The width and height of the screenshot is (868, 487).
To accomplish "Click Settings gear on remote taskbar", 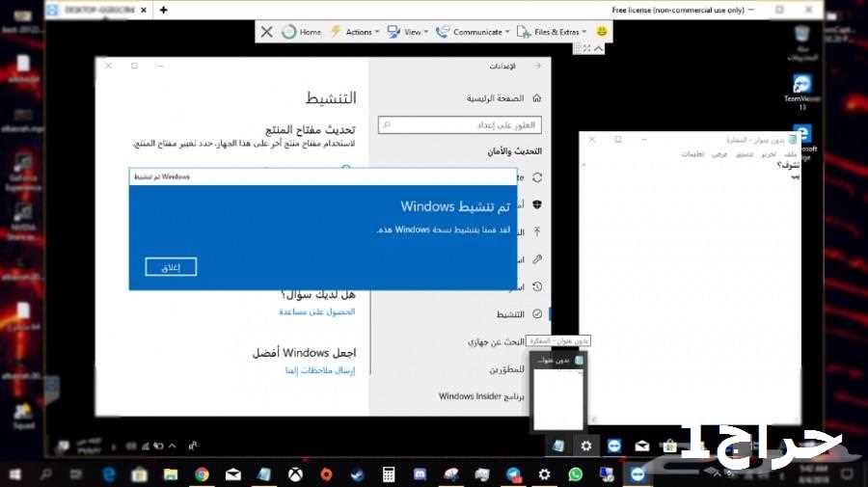I will [586, 446].
